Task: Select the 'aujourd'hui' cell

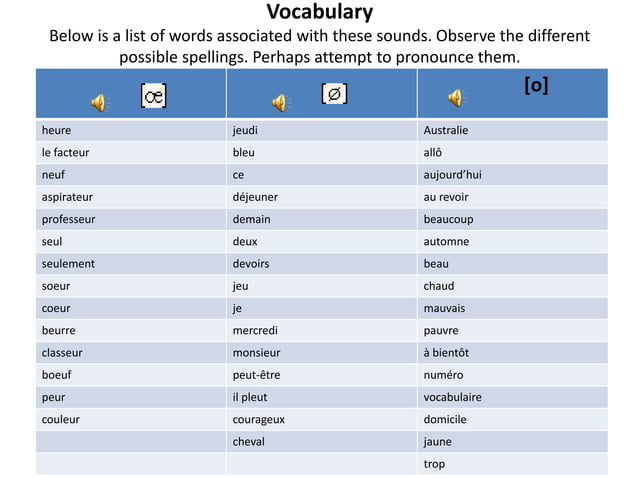Action: point(512,175)
